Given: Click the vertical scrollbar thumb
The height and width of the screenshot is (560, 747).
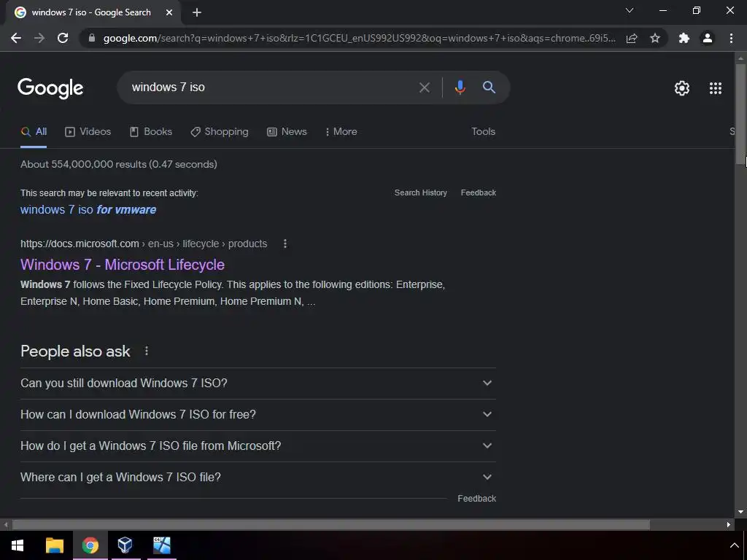Looking at the screenshot, I should click(740, 113).
